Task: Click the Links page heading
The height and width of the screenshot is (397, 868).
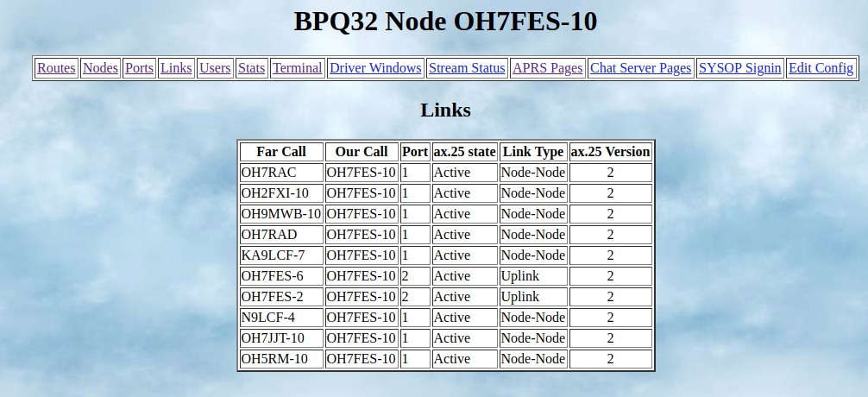Action: (x=445, y=110)
